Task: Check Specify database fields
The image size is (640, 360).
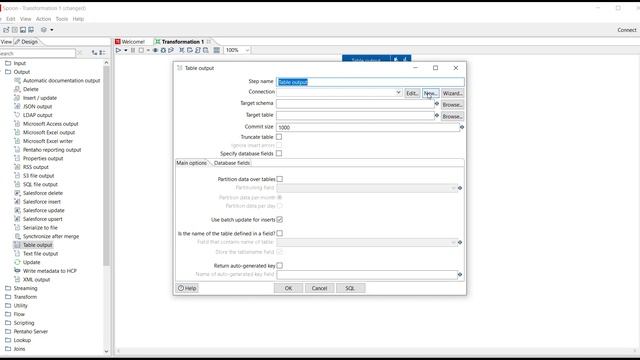Action: click(279, 153)
